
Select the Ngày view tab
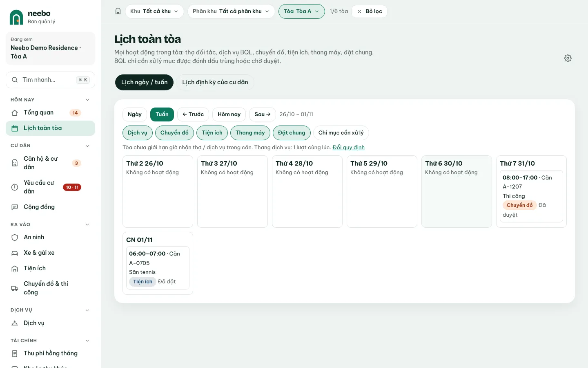coord(135,114)
